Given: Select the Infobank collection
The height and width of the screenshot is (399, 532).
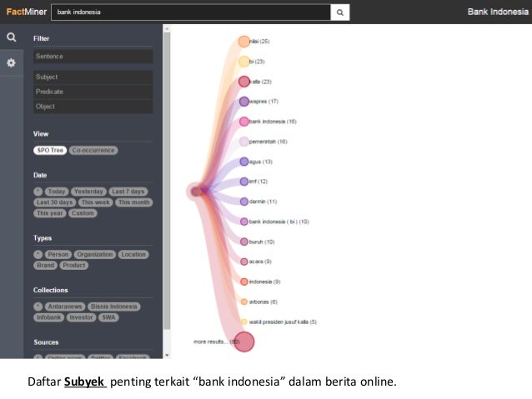Looking at the screenshot, I should point(48,317).
